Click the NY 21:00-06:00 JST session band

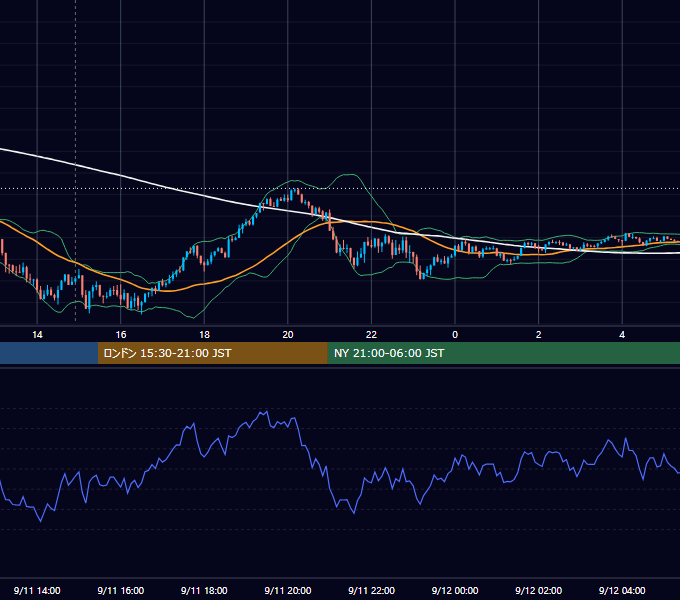point(503,353)
